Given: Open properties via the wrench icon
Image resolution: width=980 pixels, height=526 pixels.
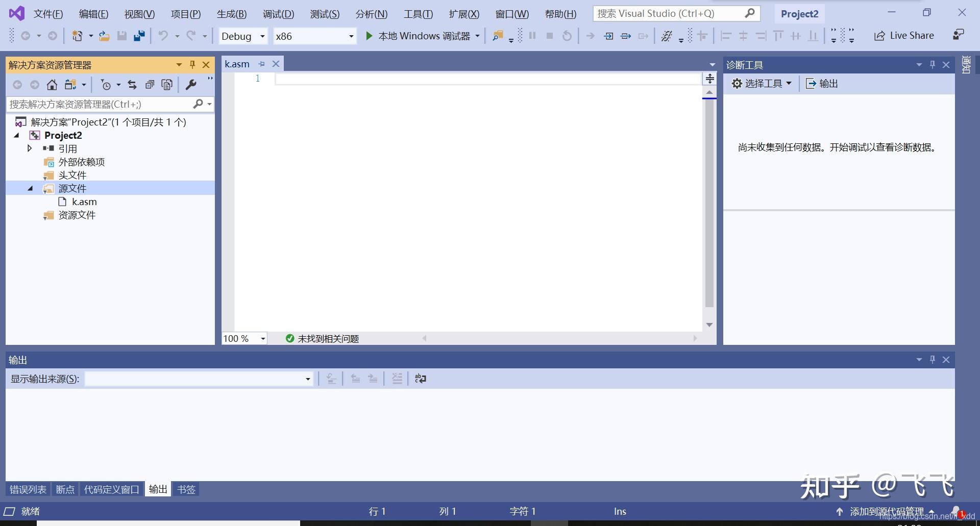Looking at the screenshot, I should tap(191, 84).
